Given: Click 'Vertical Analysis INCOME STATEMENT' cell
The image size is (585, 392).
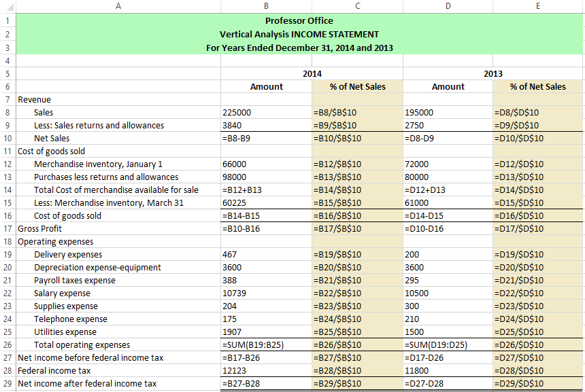Looking at the screenshot, I should pos(299,34).
